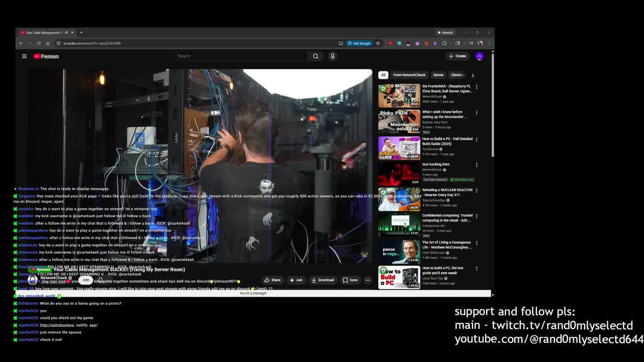The height and width of the screenshot is (362, 644).
Task: Go back with browser back arrow
Action: tap(21, 43)
